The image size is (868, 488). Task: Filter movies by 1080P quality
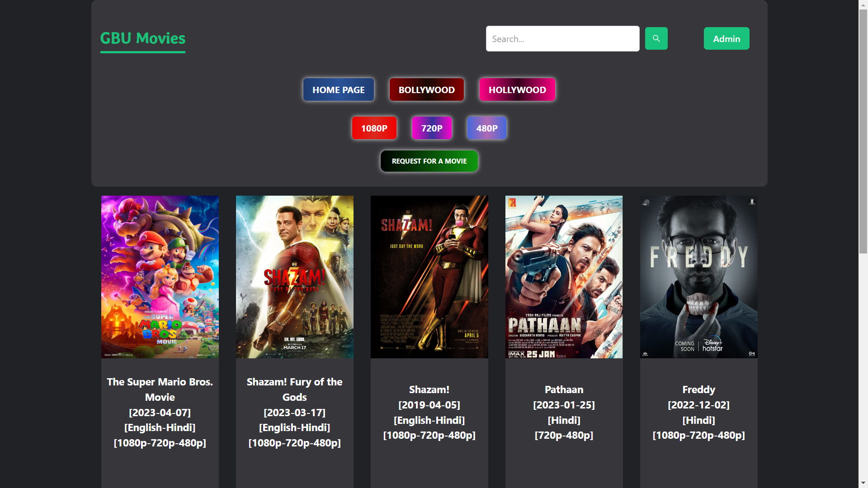(374, 128)
